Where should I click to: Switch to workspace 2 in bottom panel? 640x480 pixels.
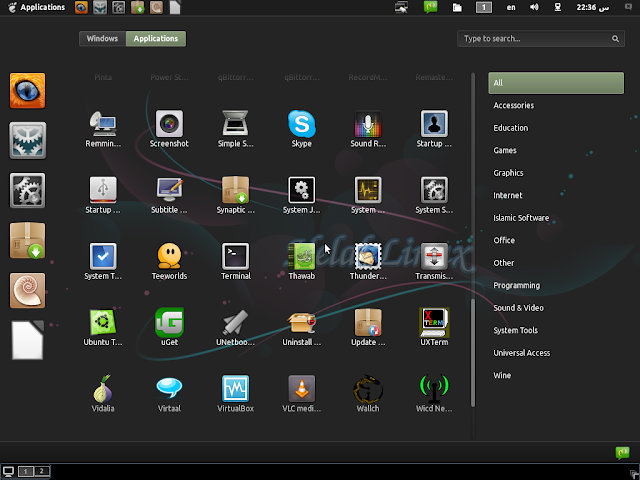pos(42,471)
